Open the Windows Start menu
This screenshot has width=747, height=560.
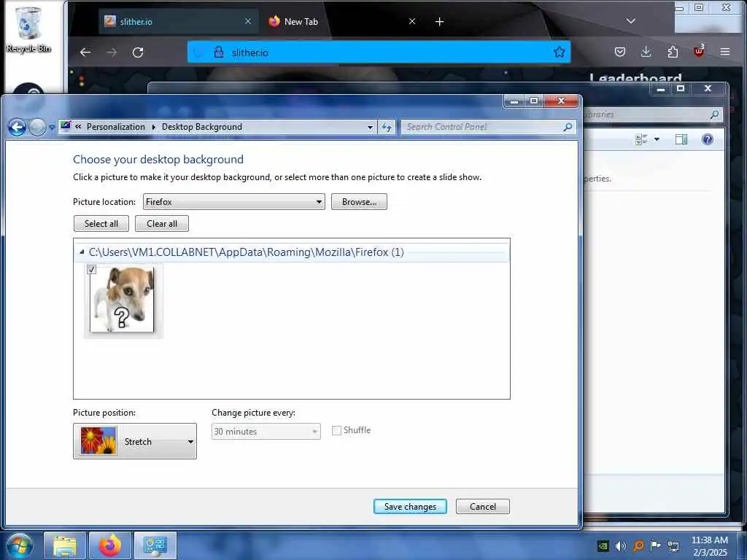pos(20,546)
